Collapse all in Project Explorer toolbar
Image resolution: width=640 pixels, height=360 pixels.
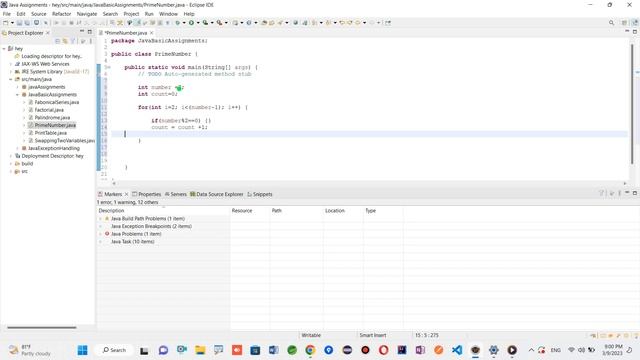tap(58, 41)
